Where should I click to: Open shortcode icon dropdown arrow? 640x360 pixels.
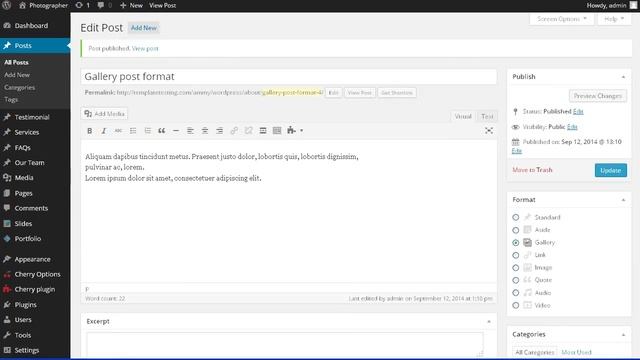point(302,131)
